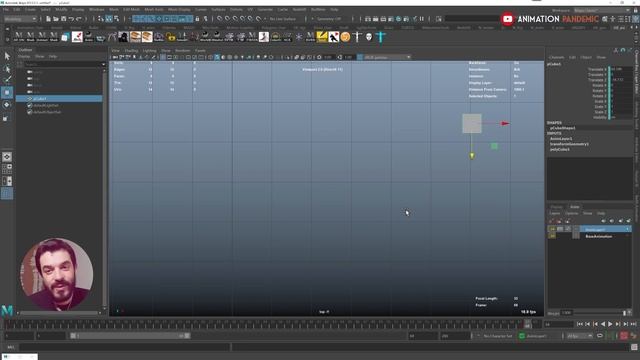Select by object type icon
640x360 pixels.
109,19
